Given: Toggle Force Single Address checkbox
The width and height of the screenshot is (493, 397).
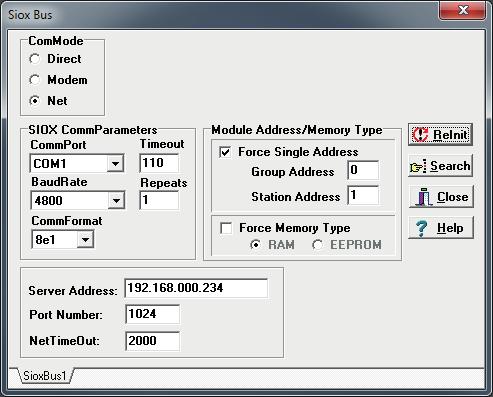Looking at the screenshot, I should (x=225, y=152).
